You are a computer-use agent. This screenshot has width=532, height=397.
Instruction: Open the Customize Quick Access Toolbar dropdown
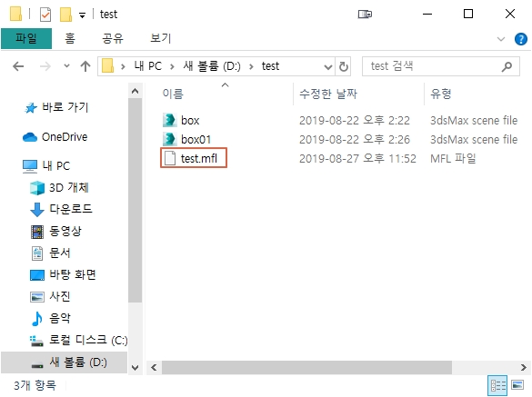pos(82,15)
